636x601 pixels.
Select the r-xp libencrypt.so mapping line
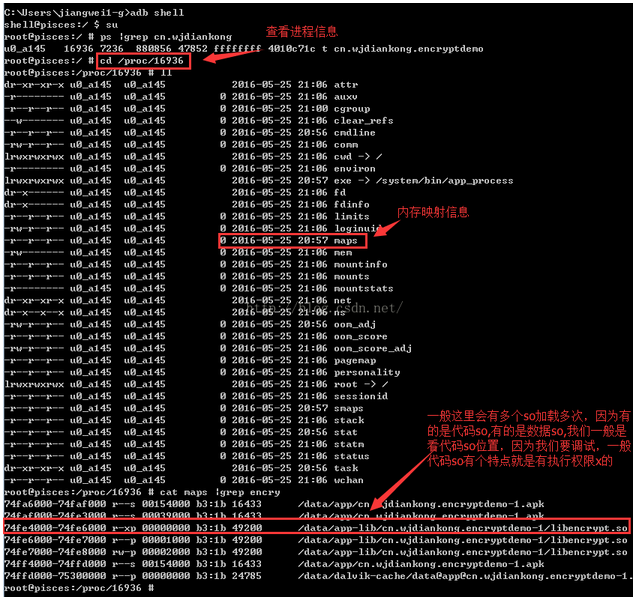(x=317, y=528)
